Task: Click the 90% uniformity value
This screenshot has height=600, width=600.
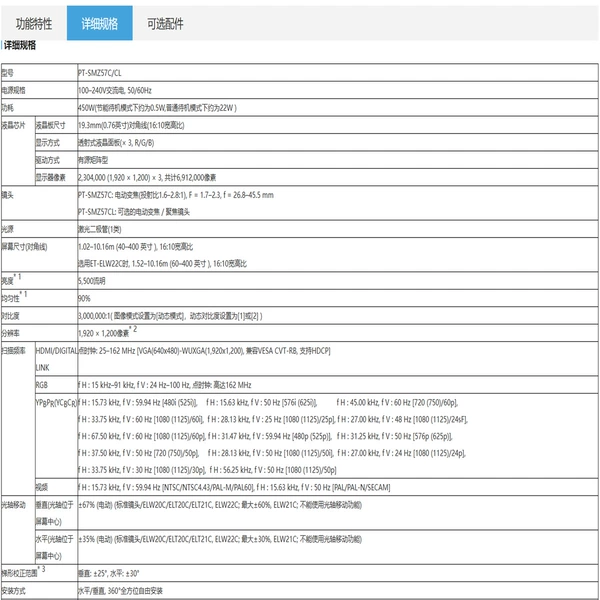Action: coord(84,298)
